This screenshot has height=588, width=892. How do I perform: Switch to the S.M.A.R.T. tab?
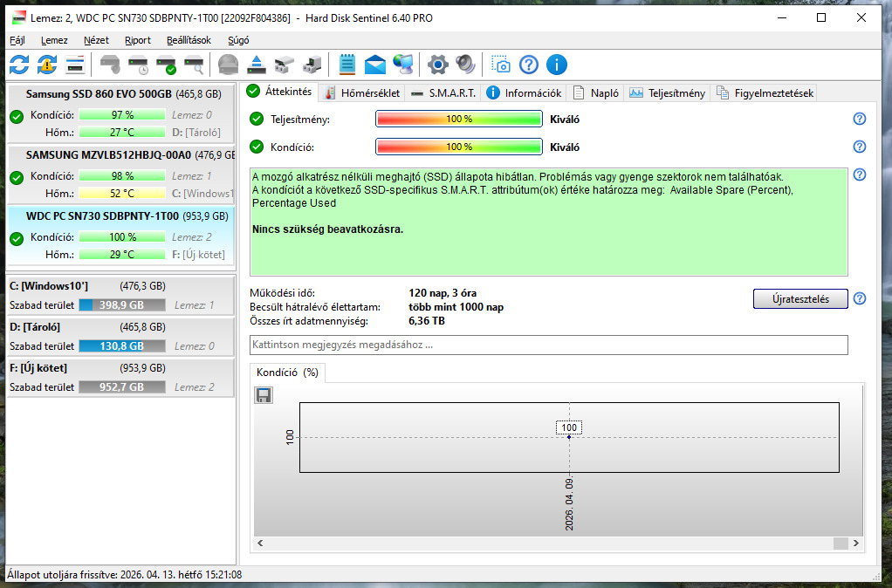(443, 93)
